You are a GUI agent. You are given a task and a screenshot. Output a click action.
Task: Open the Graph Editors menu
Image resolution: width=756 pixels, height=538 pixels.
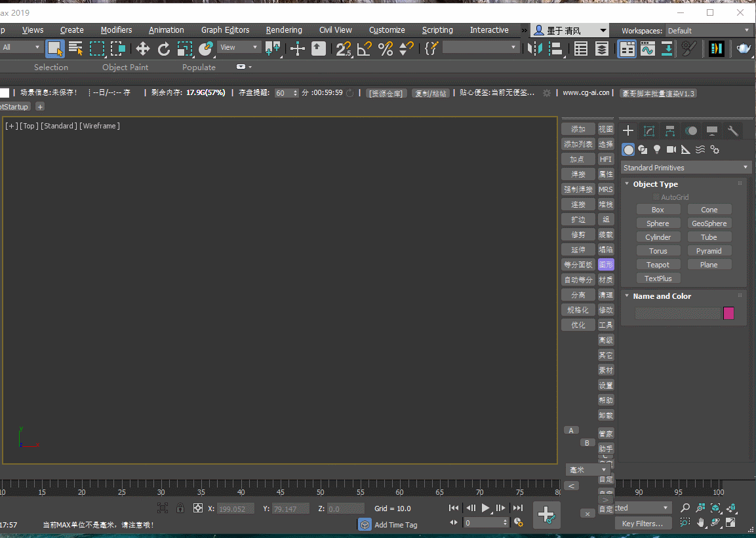(x=225, y=30)
